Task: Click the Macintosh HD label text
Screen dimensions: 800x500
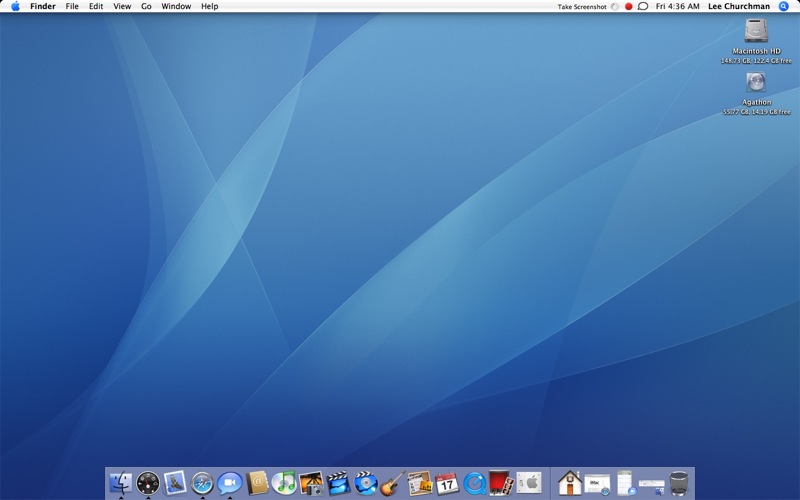Action: tap(756, 51)
